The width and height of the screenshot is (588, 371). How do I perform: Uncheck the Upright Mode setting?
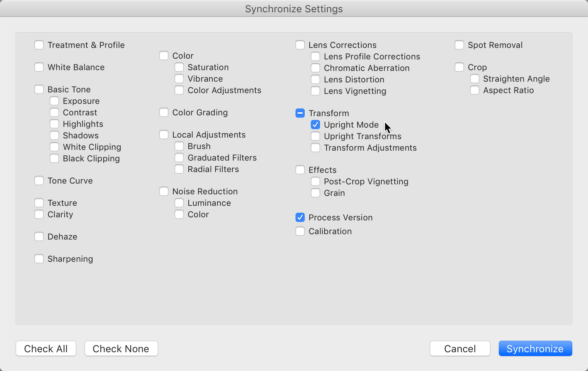[x=315, y=125]
